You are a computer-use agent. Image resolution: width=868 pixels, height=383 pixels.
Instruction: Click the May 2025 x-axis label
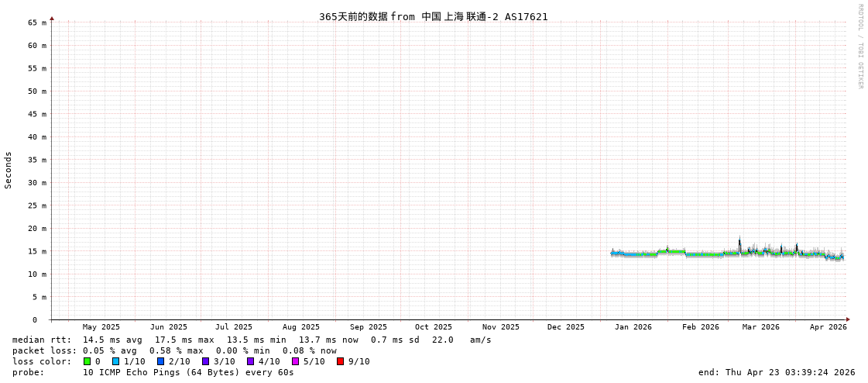(x=101, y=327)
